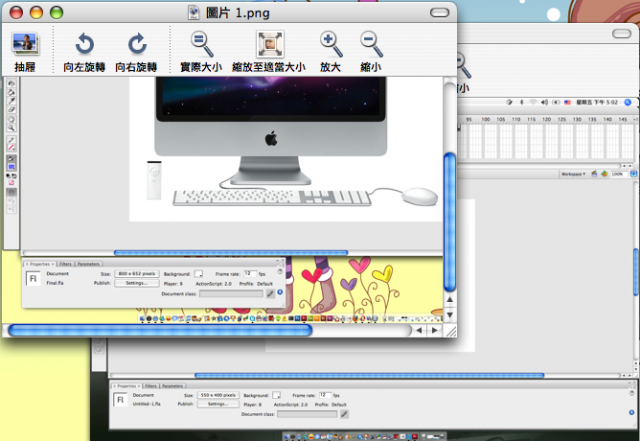The height and width of the screenshot is (441, 640).
Task: Open Filters tab above Untitled-1.fla document
Action: (x=151, y=385)
